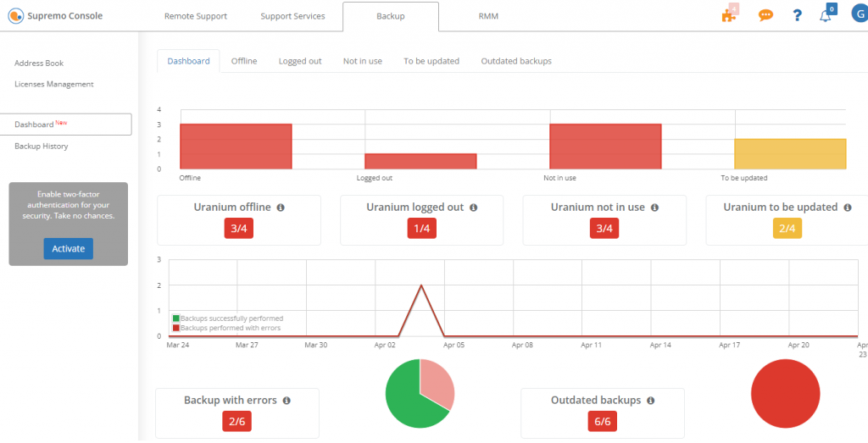Viewport: 868px width, 443px height.
Task: Click the 3/4 badge under Uranium offline
Action: click(238, 229)
